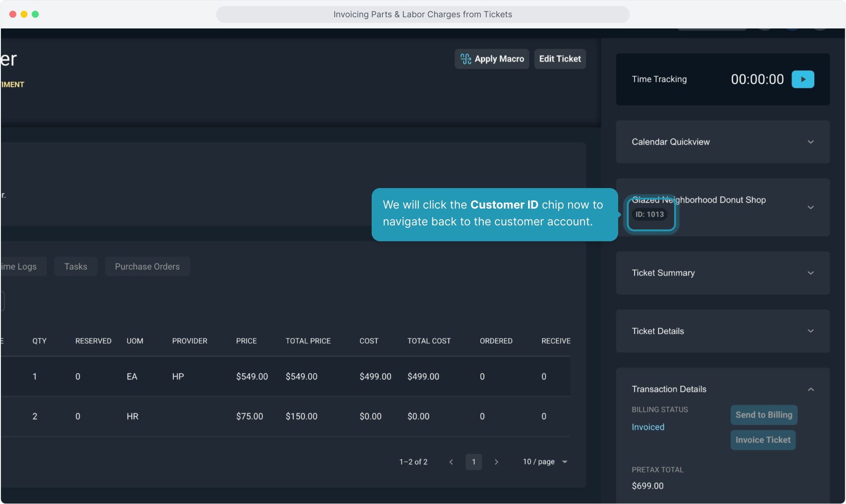
Task: Go to the previous table page
Action: (x=451, y=462)
